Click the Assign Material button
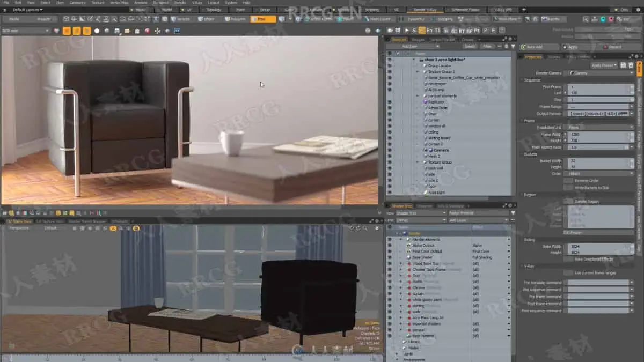 pyautogui.click(x=479, y=213)
